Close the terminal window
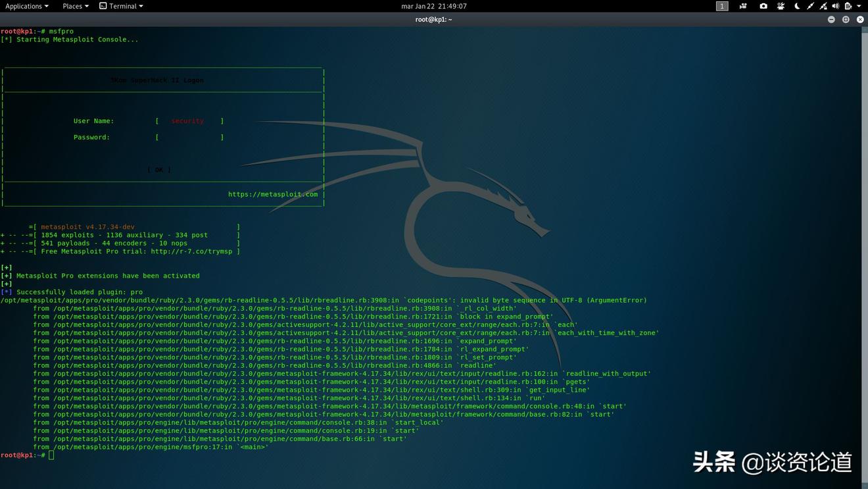This screenshot has height=489, width=868. 860,20
